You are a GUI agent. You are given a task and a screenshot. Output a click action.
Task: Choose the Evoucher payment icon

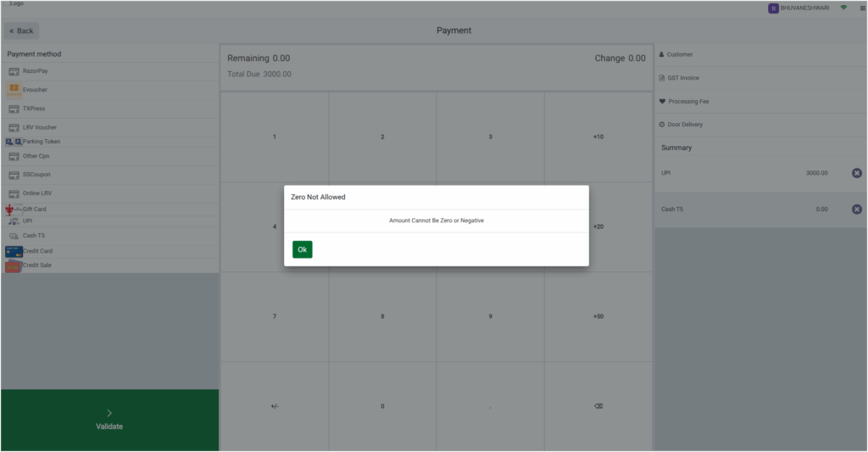click(x=14, y=89)
